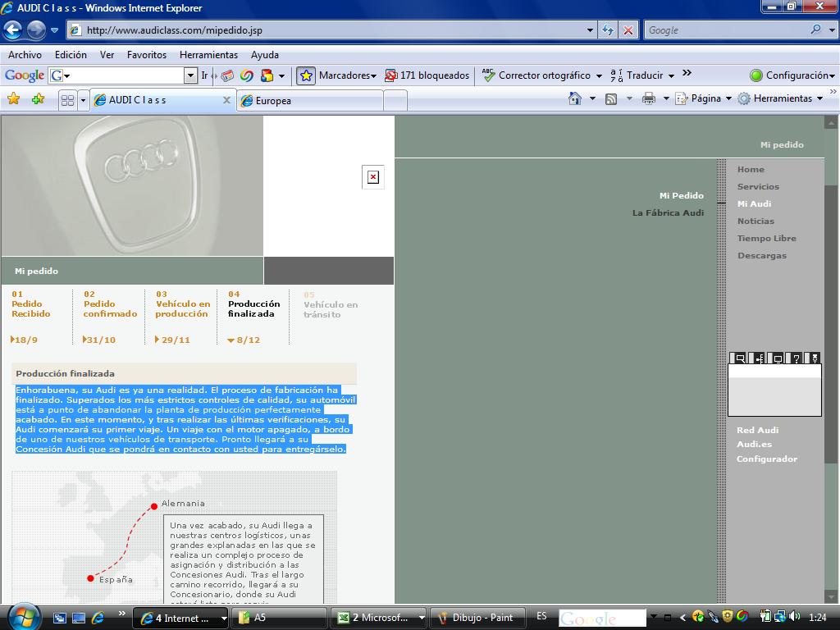Print the page using the printer icon
The width and height of the screenshot is (840, 630).
648,98
